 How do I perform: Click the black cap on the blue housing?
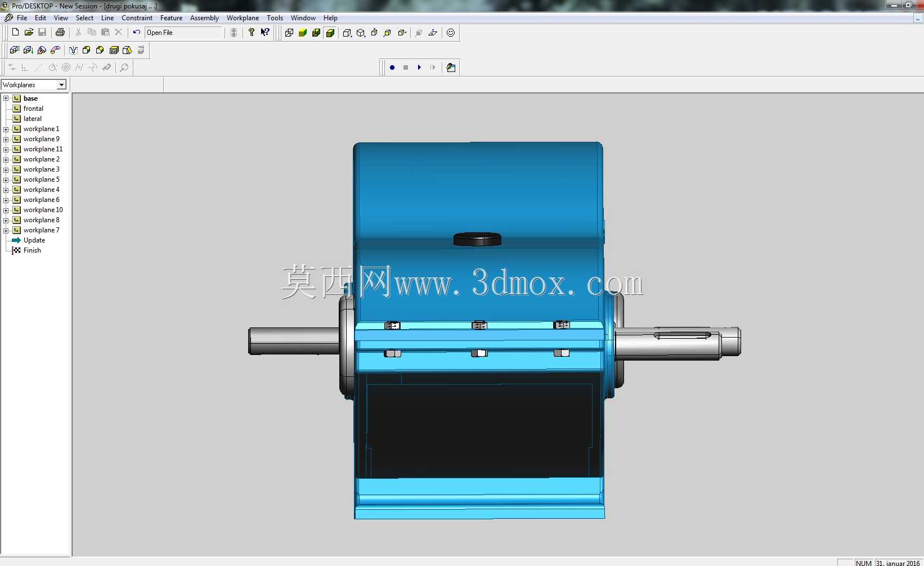pyautogui.click(x=477, y=239)
